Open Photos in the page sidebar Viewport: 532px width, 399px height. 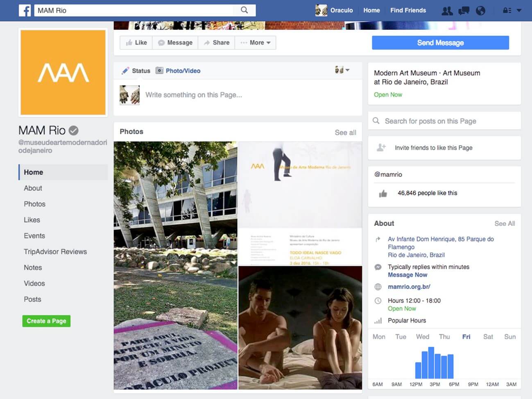[34, 204]
